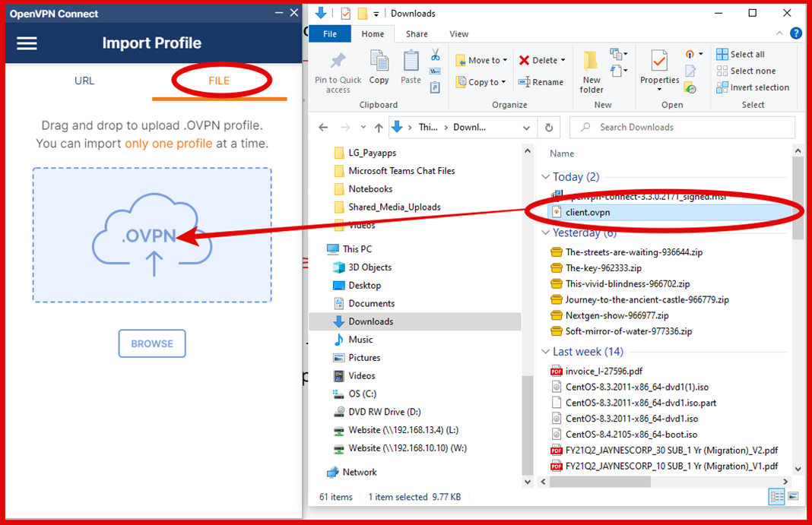
Task: Open the File tab in File Explorer
Action: [330, 33]
